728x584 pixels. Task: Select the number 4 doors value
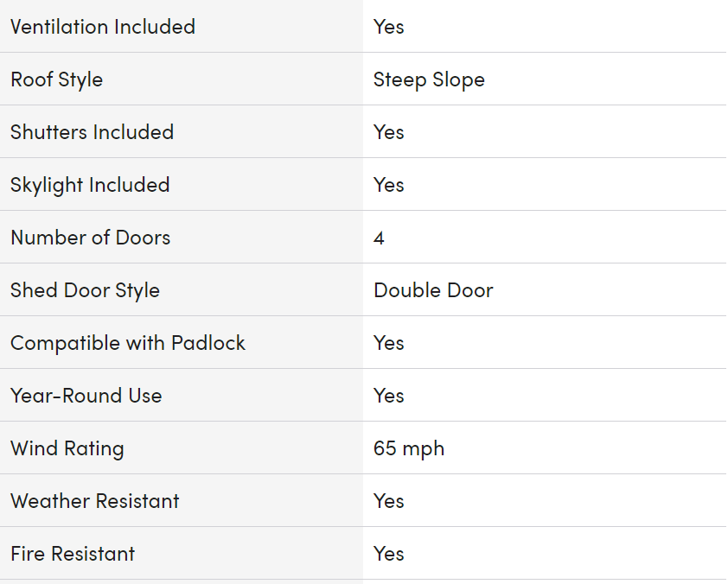tap(379, 238)
